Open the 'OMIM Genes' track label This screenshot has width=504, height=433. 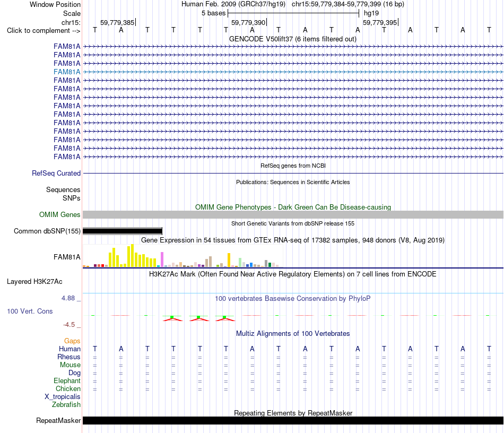pos(59,214)
